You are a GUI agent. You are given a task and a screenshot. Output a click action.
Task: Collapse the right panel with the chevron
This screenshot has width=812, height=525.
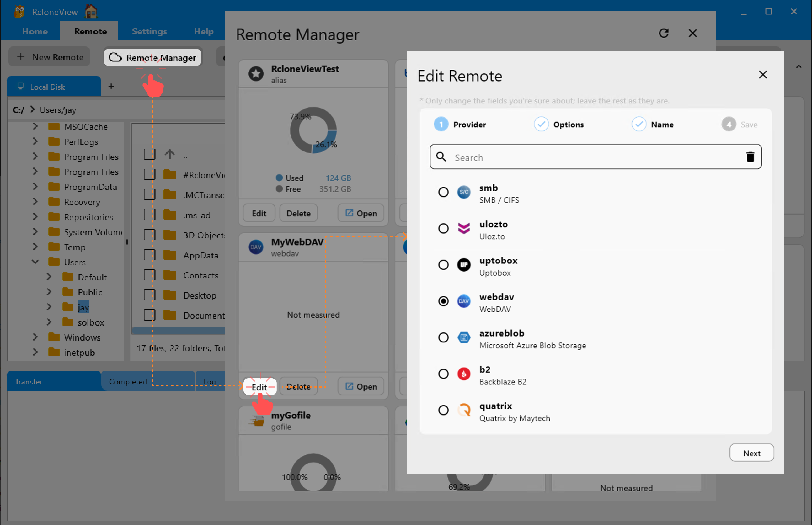point(799,66)
